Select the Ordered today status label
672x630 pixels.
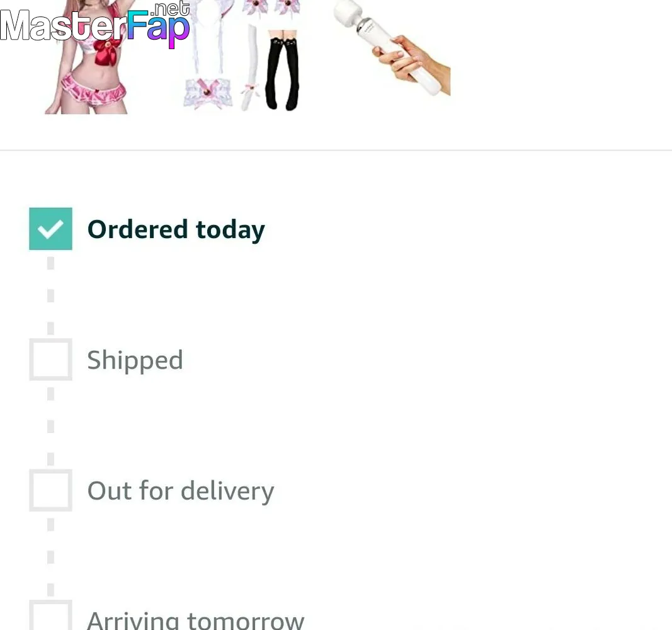coord(176,230)
